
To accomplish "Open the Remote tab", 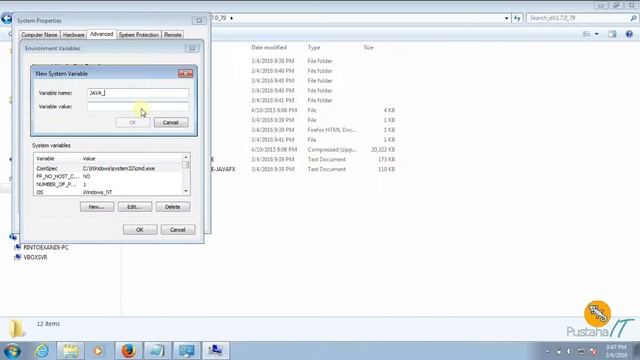I will 173,35.
